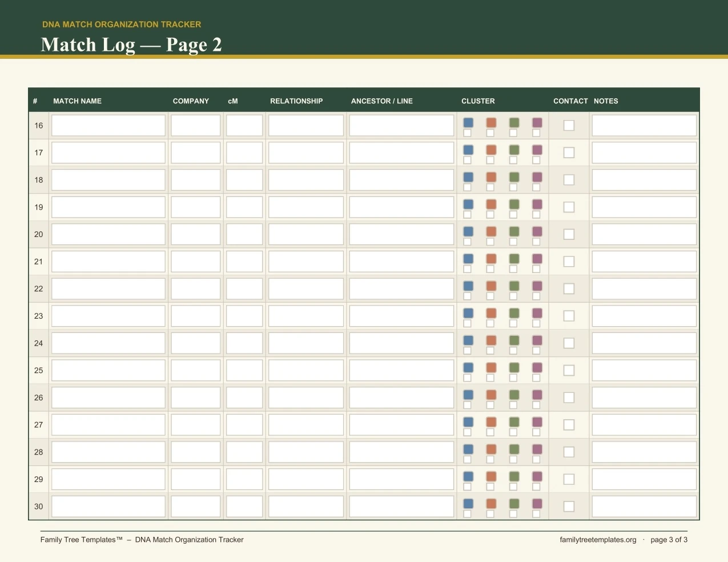Click the ANCESTOR / LINE column header

pos(382,101)
